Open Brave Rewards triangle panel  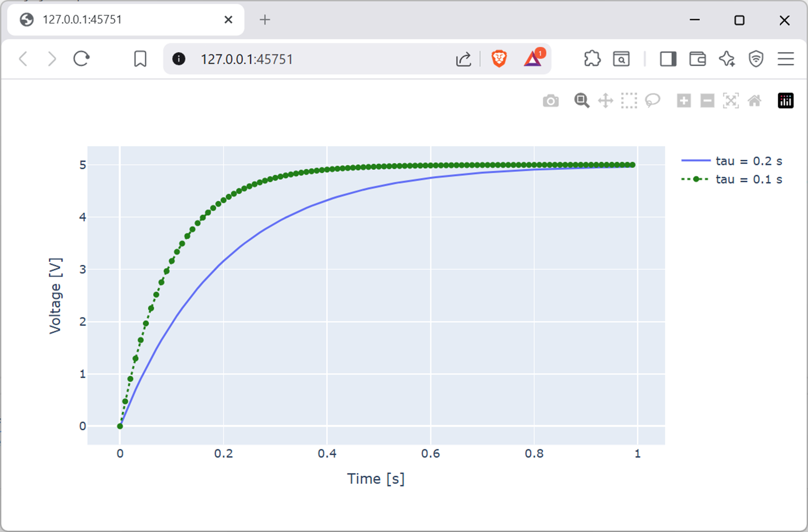533,59
